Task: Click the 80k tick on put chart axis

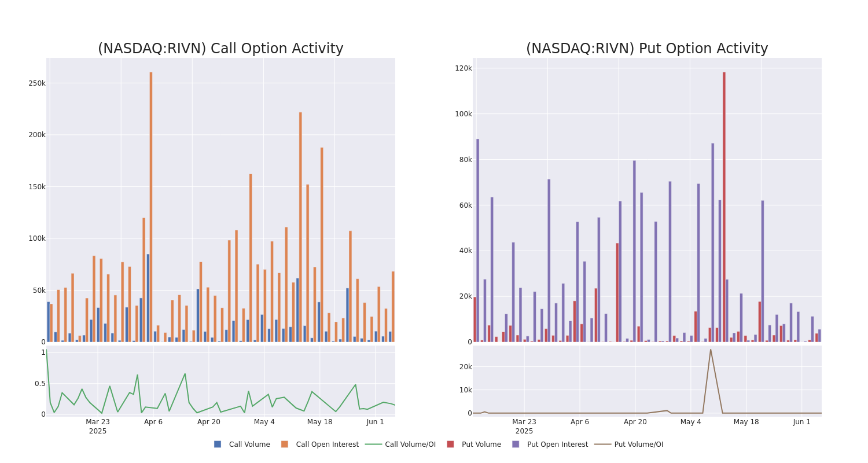Action: point(465,160)
